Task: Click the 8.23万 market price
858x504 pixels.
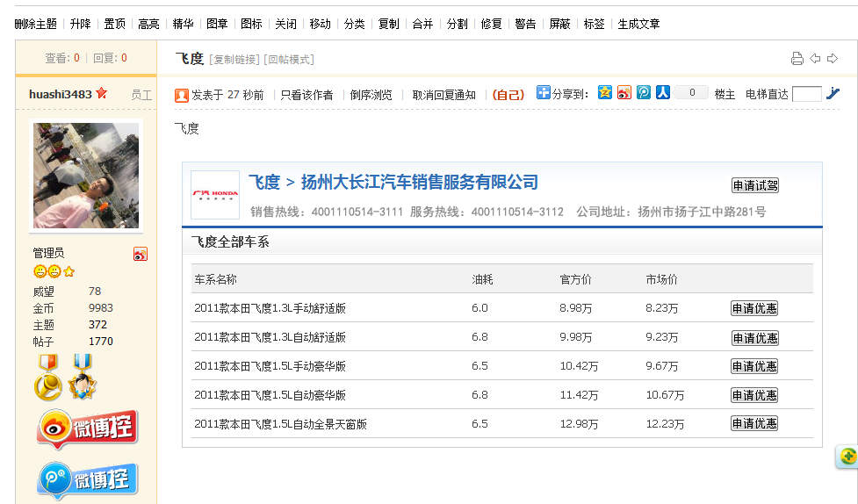Action: pos(661,309)
